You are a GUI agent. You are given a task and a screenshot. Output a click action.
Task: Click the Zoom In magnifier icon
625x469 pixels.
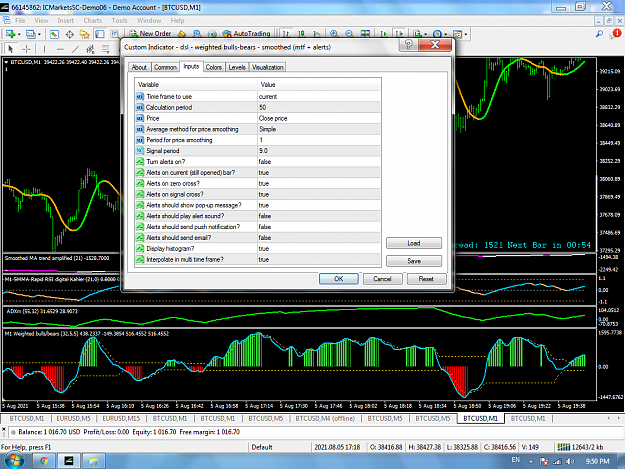click(x=334, y=34)
